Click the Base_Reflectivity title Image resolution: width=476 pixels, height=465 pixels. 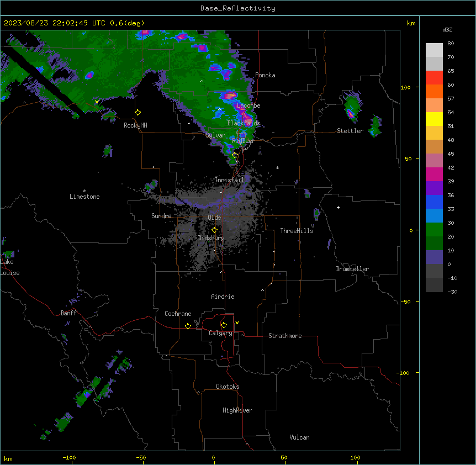pos(238,8)
